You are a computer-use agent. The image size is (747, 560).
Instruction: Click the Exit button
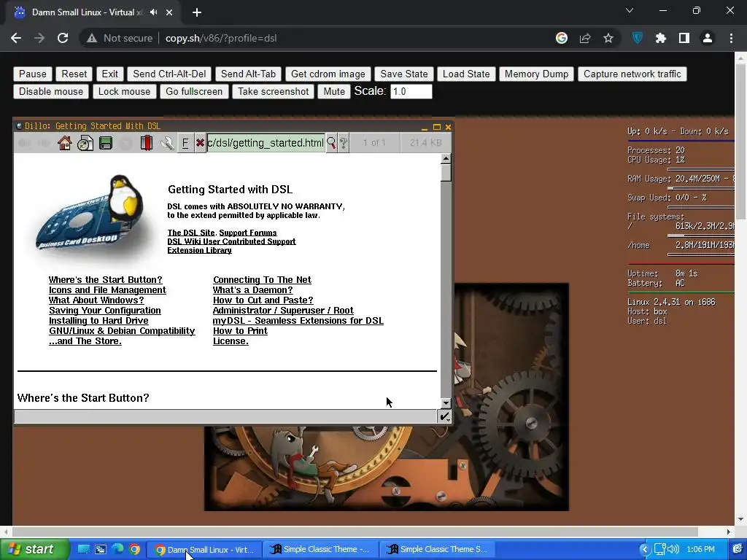point(109,74)
